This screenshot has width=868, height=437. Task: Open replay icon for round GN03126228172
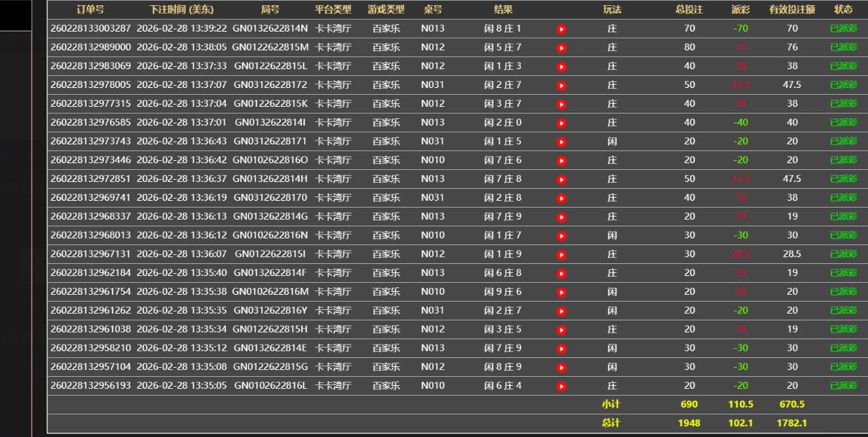click(561, 86)
